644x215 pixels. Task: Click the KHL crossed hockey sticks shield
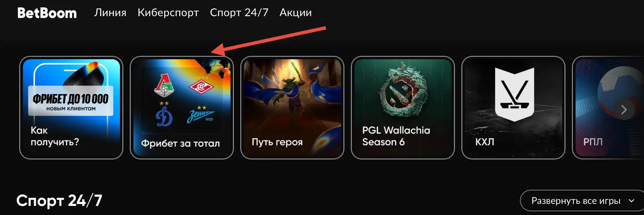(515, 94)
